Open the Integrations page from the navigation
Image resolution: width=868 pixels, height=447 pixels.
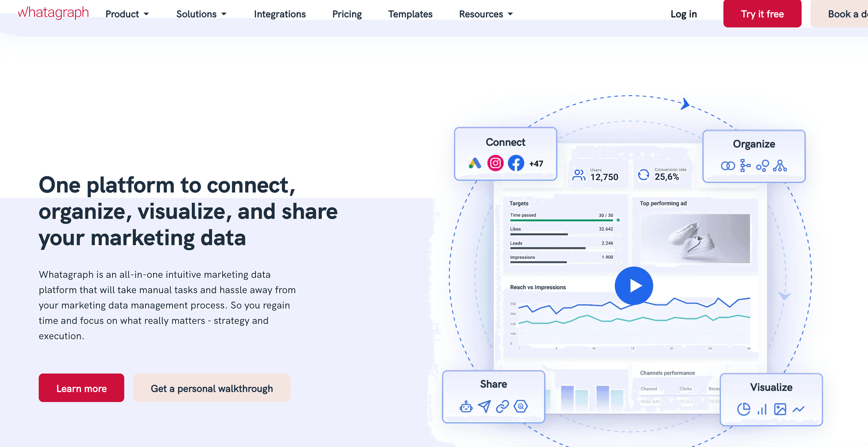pyautogui.click(x=280, y=14)
